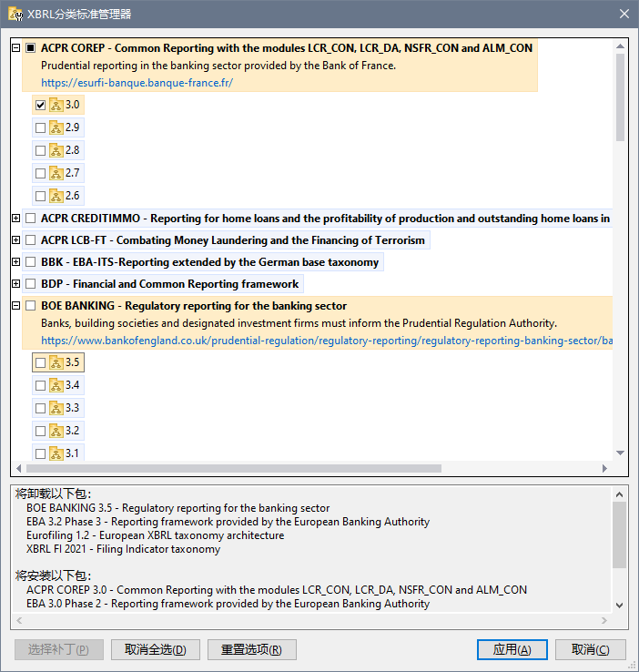Image resolution: width=639 pixels, height=672 pixels.
Task: Select the ACPR COREP Common Reporting title
Action: [287, 48]
